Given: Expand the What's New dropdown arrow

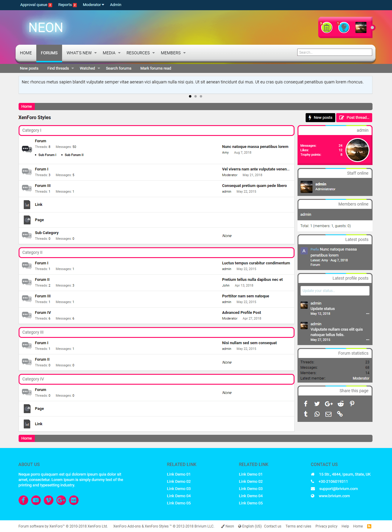Looking at the screenshot, I should coord(96,53).
